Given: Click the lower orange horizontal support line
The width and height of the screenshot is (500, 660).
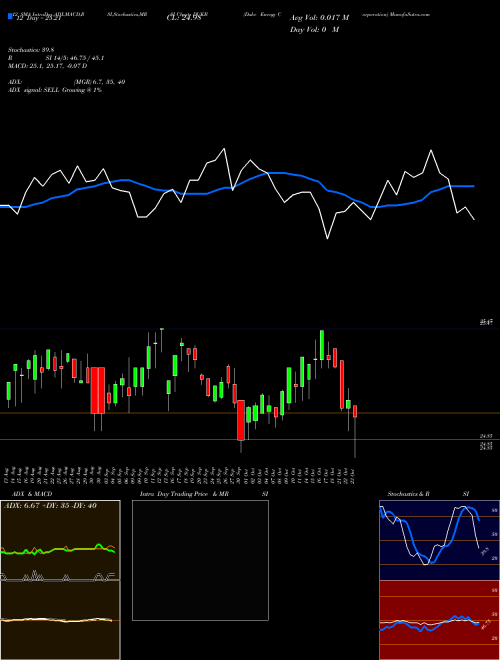Looking at the screenshot, I should click(250, 439).
